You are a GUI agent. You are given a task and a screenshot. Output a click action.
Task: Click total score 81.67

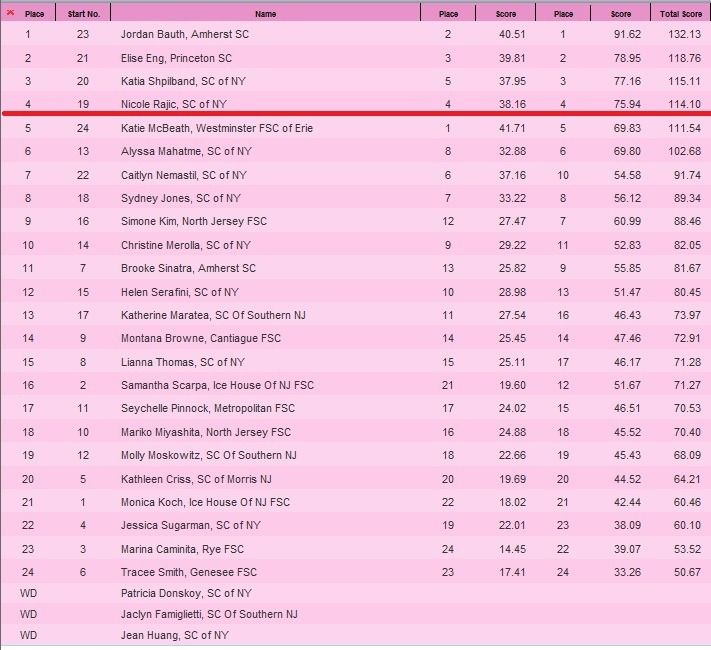pos(687,269)
